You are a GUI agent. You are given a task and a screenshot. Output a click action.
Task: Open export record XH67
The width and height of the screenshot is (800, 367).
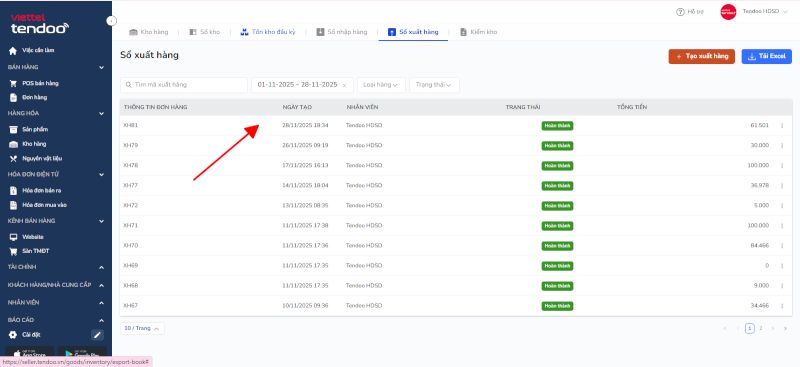click(131, 306)
